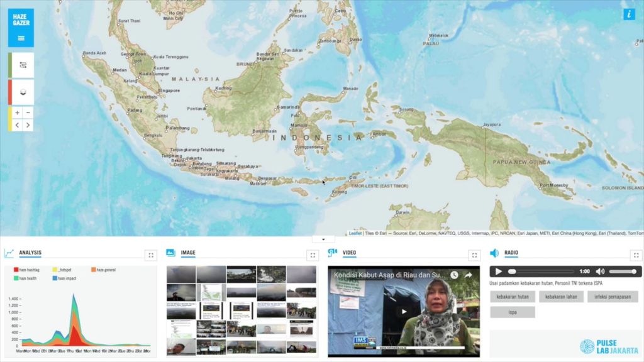Select the IMAGE tab header
Screen dimensions: 644x362
click(x=188, y=253)
